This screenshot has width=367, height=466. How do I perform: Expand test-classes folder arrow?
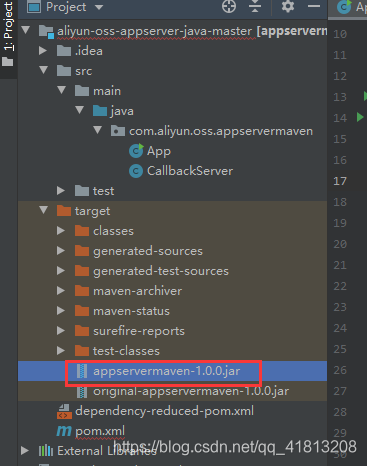click(61, 351)
